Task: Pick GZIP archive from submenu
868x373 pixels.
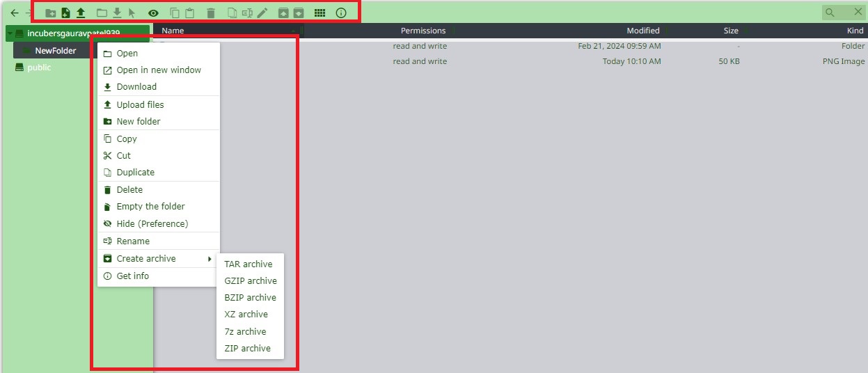Action: tap(251, 280)
